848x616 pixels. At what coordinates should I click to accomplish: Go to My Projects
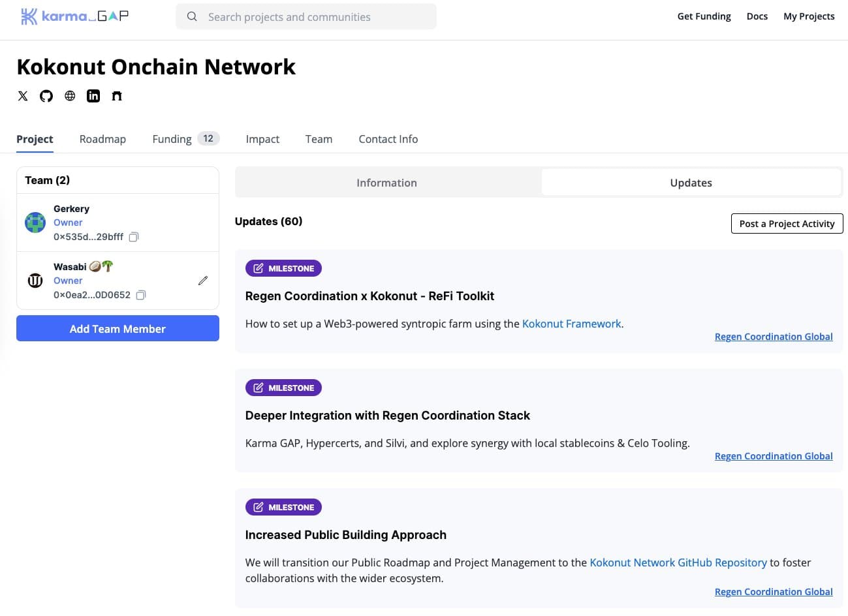(x=809, y=16)
